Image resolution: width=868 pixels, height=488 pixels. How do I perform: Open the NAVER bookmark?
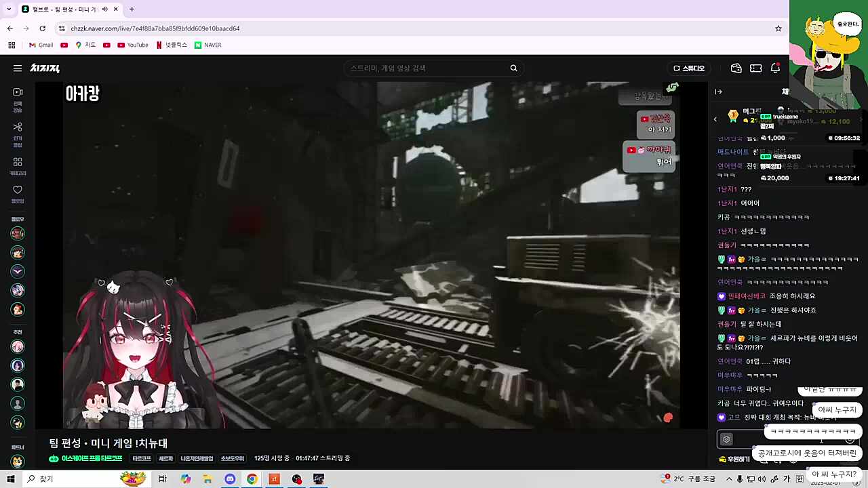[x=208, y=45]
